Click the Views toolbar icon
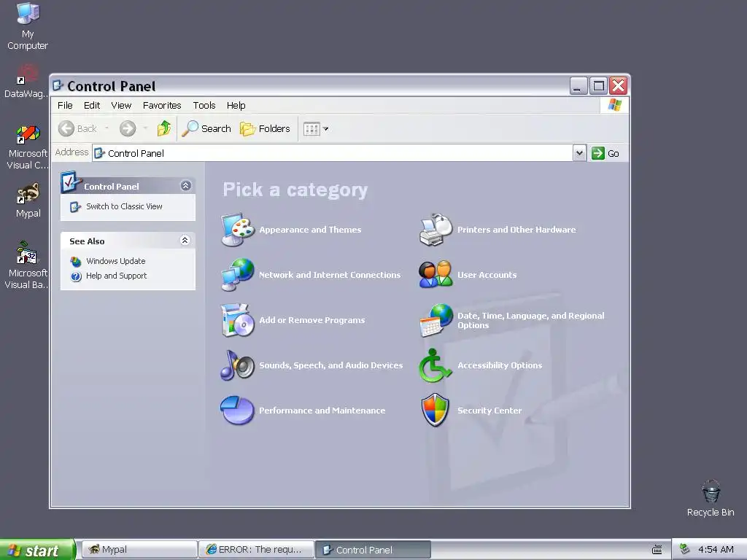 point(311,129)
